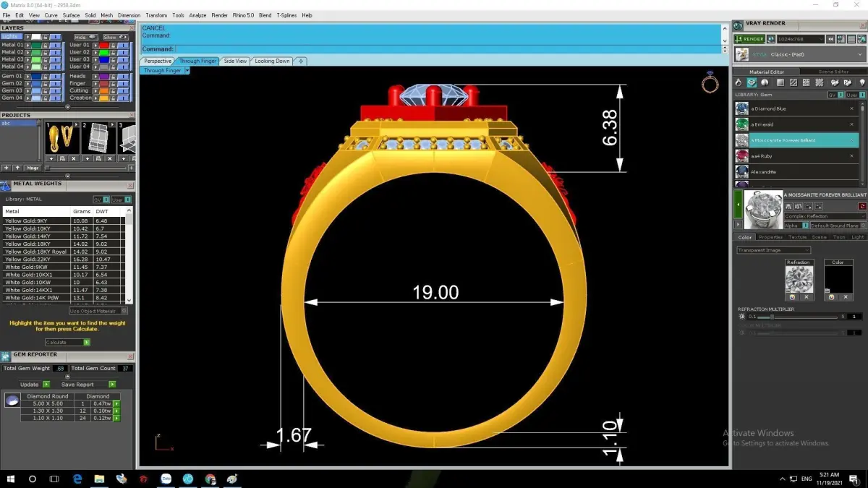This screenshot has width=868, height=488.
Task: Select the White Gold:10KW row
Action: (64, 282)
